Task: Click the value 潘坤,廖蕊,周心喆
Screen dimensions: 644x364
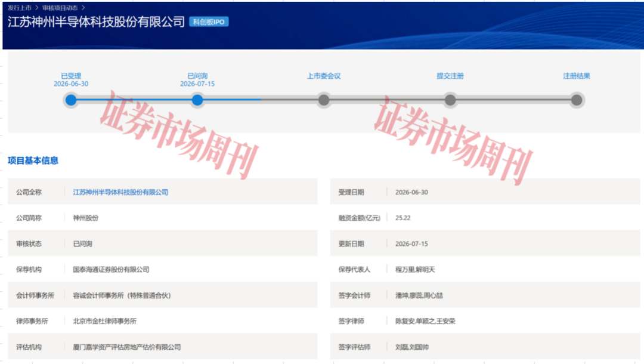Action: coord(419,296)
